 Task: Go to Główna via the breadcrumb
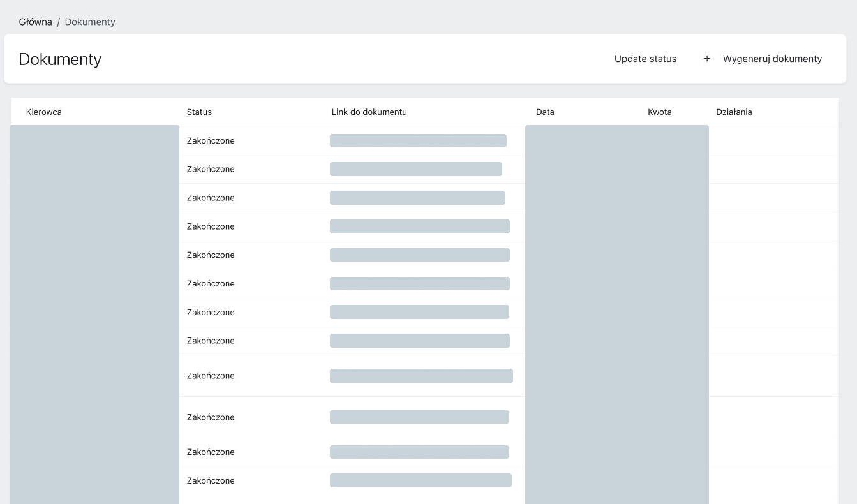click(x=36, y=22)
